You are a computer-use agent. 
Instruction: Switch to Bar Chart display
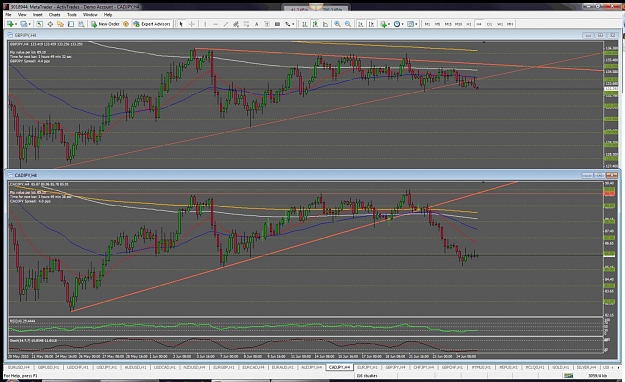[x=305, y=24]
